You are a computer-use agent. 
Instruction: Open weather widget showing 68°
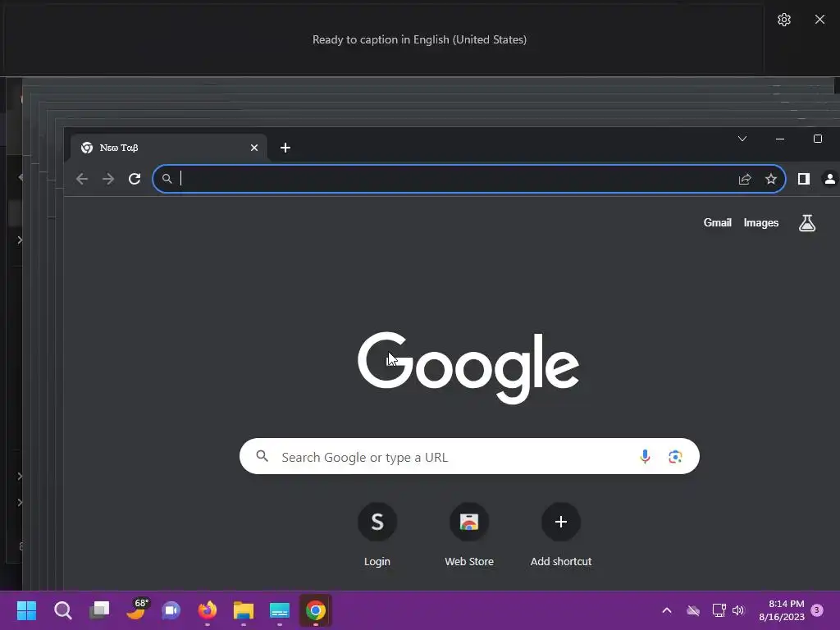tap(137, 609)
